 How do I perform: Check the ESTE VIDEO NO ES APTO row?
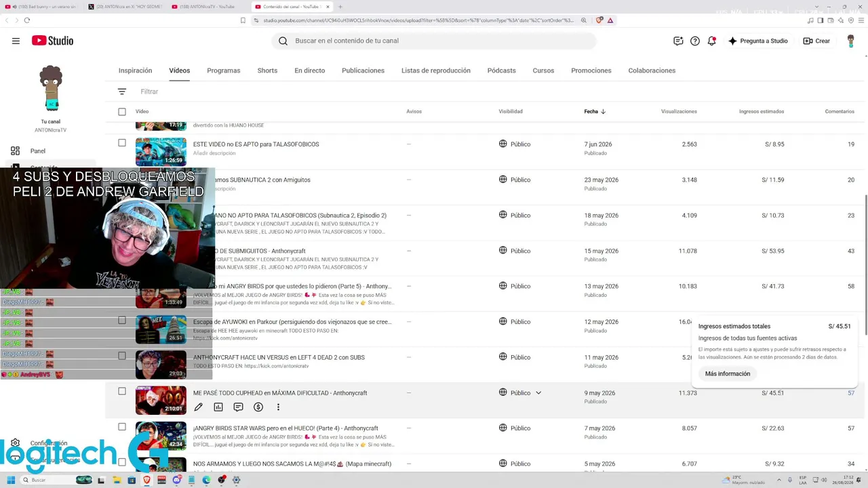[x=122, y=143]
